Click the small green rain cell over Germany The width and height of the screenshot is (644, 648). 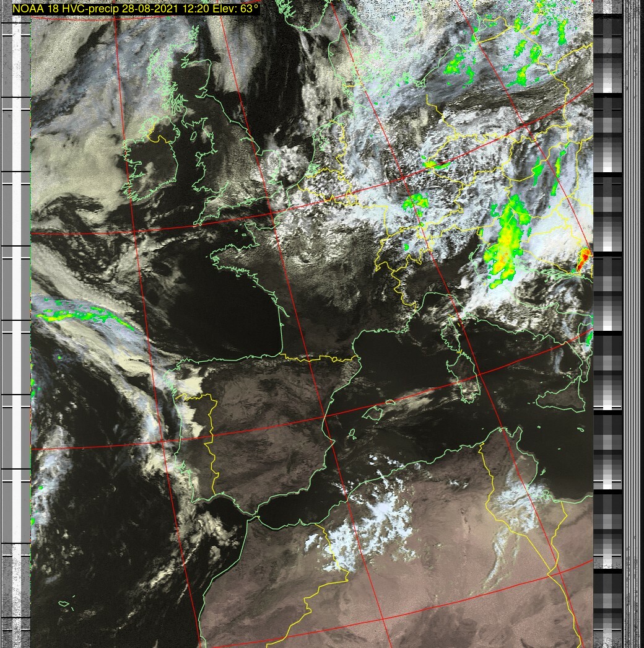416,201
